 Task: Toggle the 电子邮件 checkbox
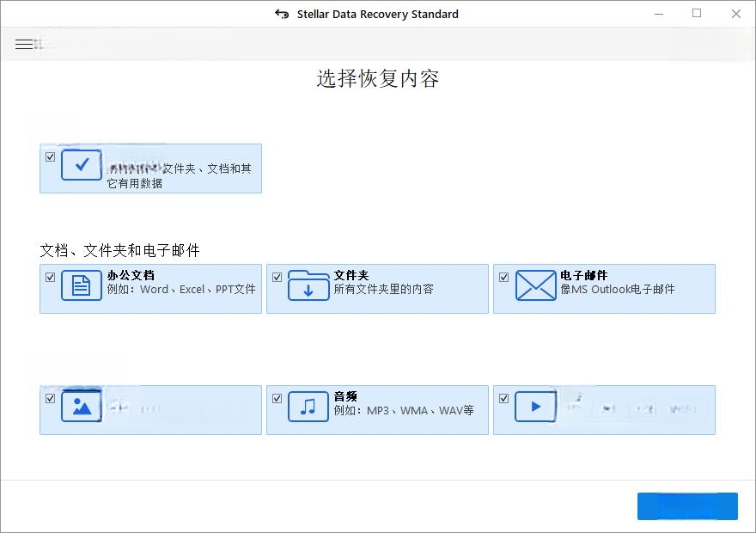[x=503, y=278]
